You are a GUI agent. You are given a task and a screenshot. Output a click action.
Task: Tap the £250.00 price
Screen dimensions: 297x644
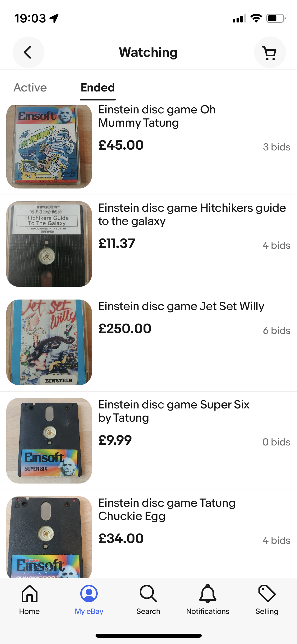click(125, 329)
